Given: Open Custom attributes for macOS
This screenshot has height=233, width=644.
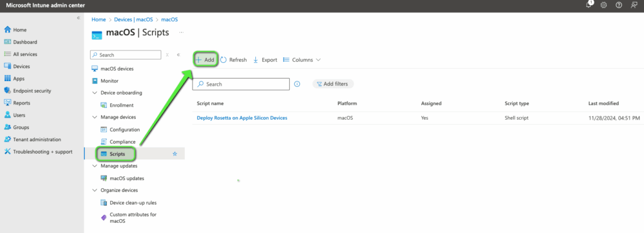Looking at the screenshot, I should click(128, 218).
